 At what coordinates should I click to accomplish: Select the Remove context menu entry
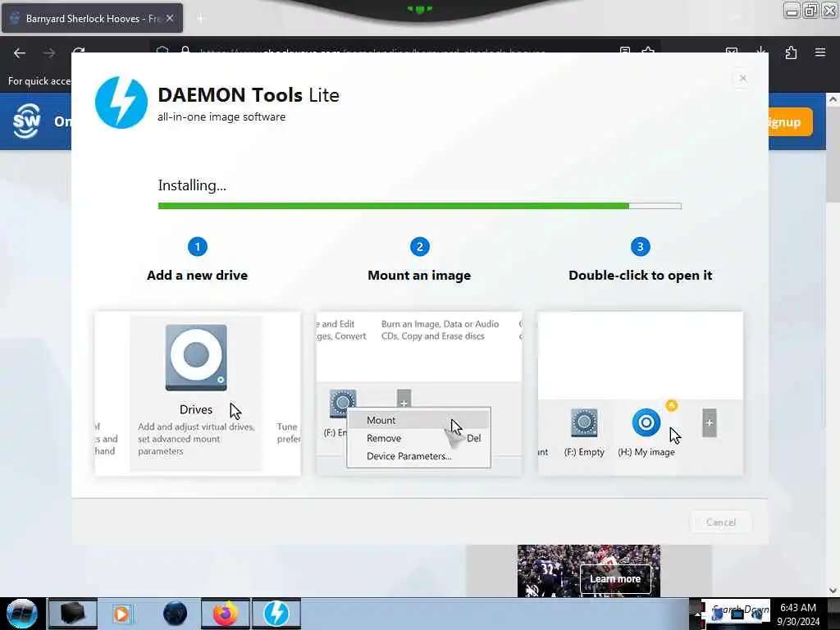click(x=418, y=438)
